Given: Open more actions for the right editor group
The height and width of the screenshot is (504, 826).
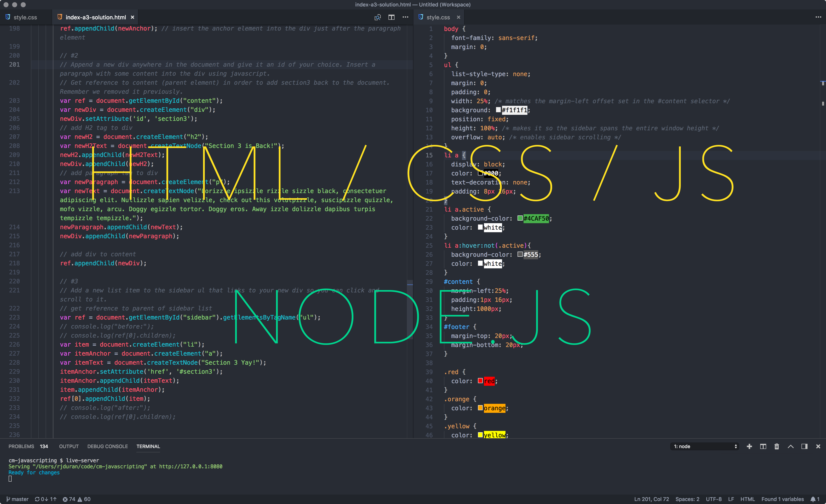Looking at the screenshot, I should 818,17.
